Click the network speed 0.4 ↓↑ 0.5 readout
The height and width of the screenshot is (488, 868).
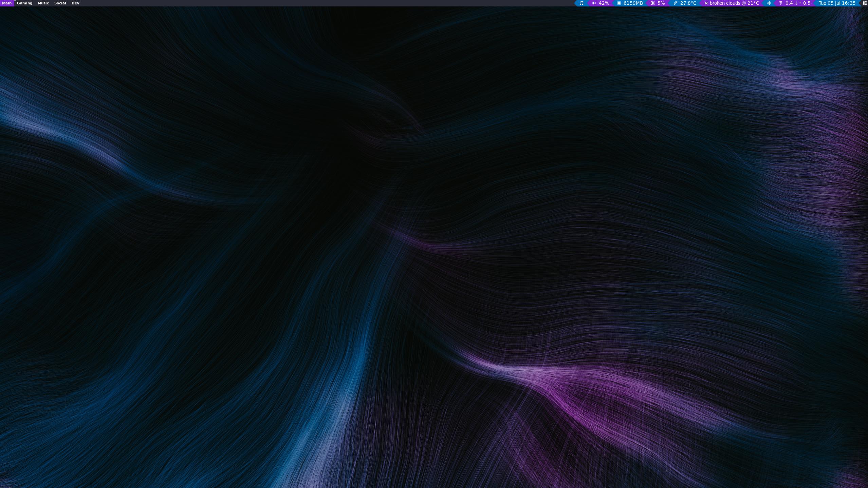(798, 3)
